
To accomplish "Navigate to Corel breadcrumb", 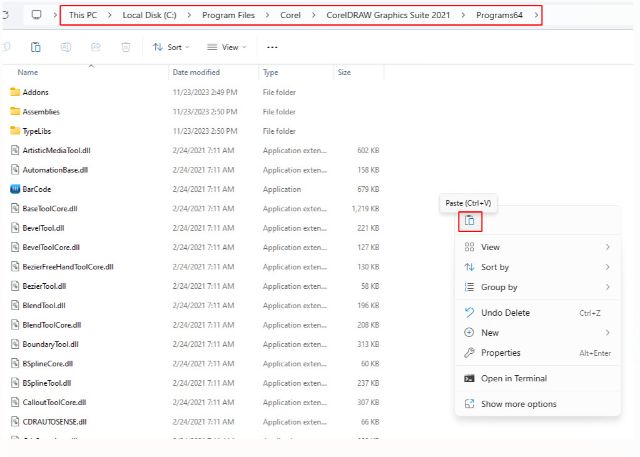I will (290, 15).
